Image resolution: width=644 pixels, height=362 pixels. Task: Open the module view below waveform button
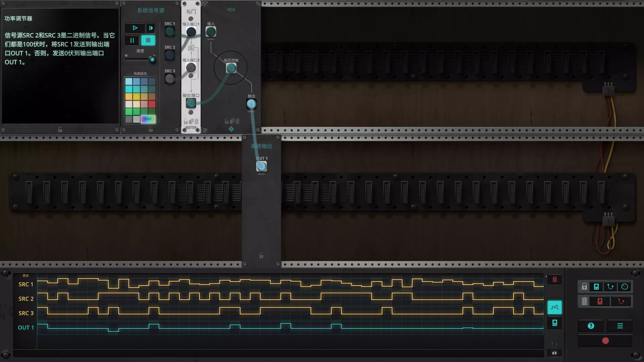pos(555,323)
